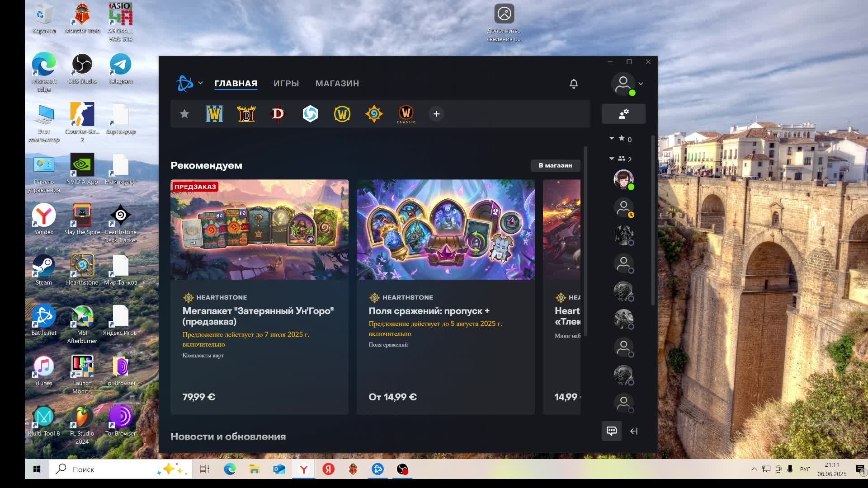Open the Мегапакет preorder card image
This screenshot has height=488, width=868.
click(259, 230)
